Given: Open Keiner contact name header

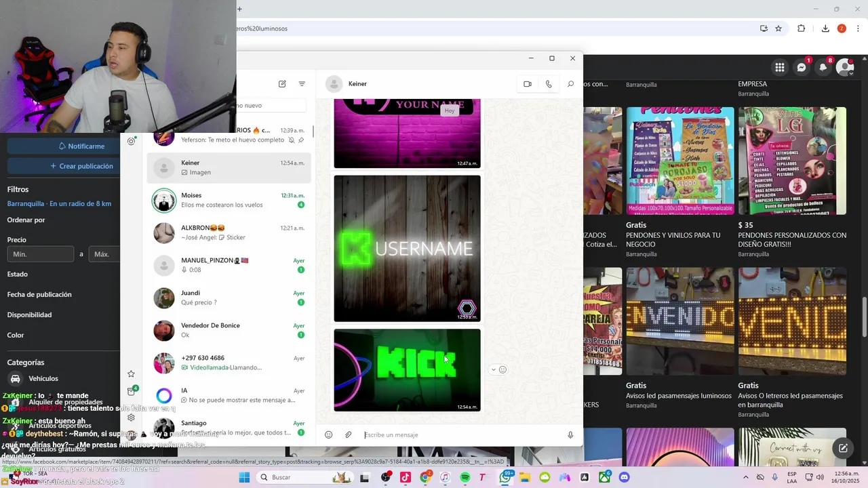Looking at the screenshot, I should [357, 84].
